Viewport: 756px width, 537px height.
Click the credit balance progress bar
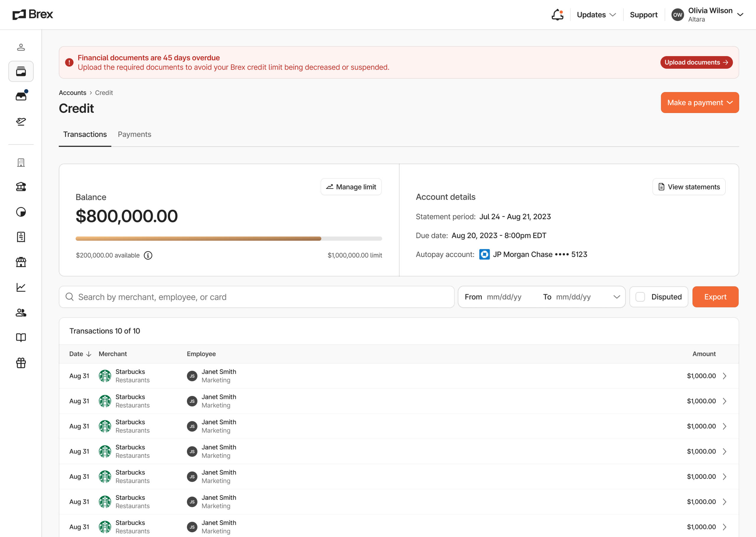(228, 238)
